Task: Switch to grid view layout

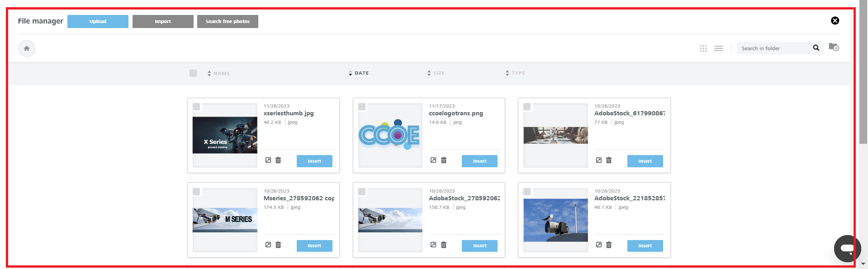Action: 703,48
